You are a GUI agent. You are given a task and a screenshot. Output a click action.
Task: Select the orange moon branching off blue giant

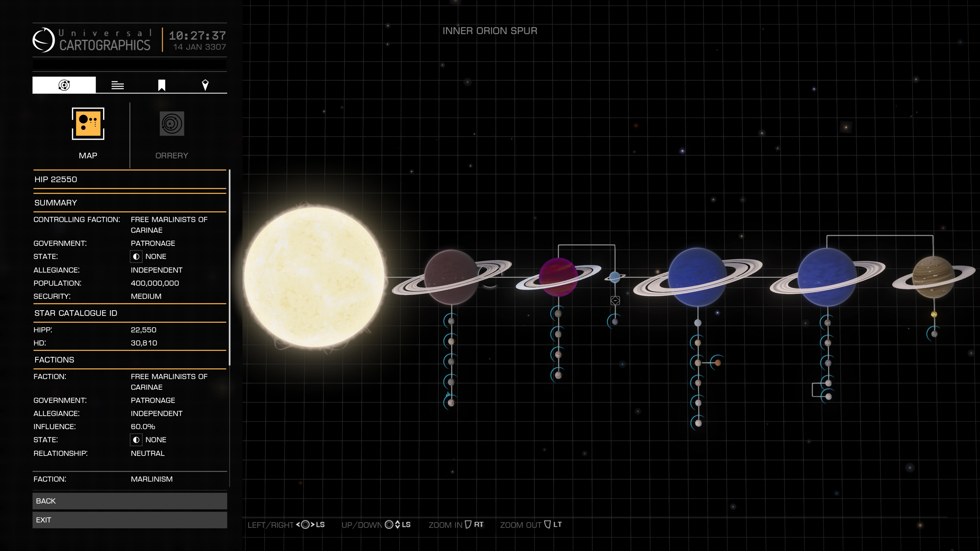point(717,363)
